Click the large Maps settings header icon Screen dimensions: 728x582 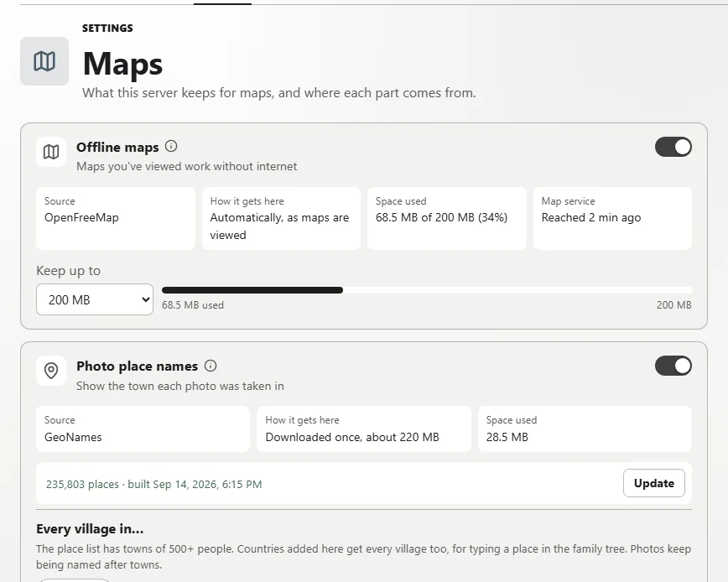point(44,61)
